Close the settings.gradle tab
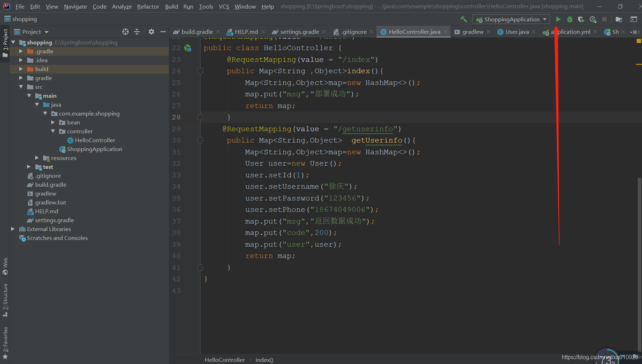 [324, 32]
